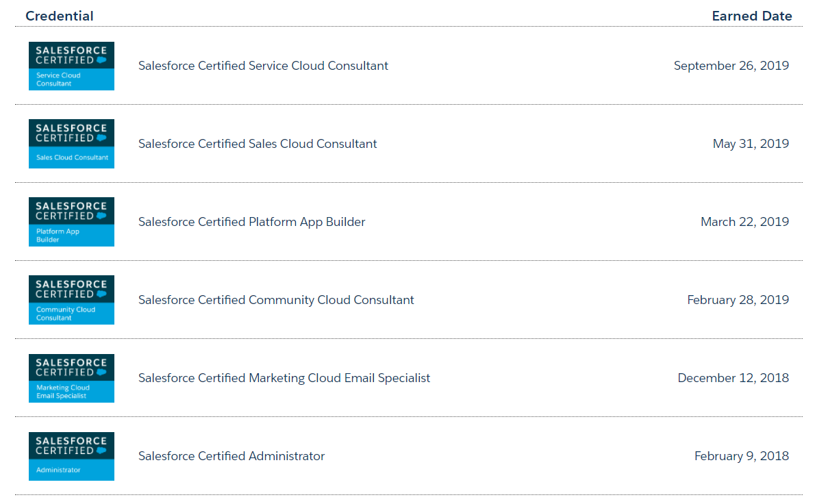
Task: Select the Earned Date column header
Action: [751, 16]
